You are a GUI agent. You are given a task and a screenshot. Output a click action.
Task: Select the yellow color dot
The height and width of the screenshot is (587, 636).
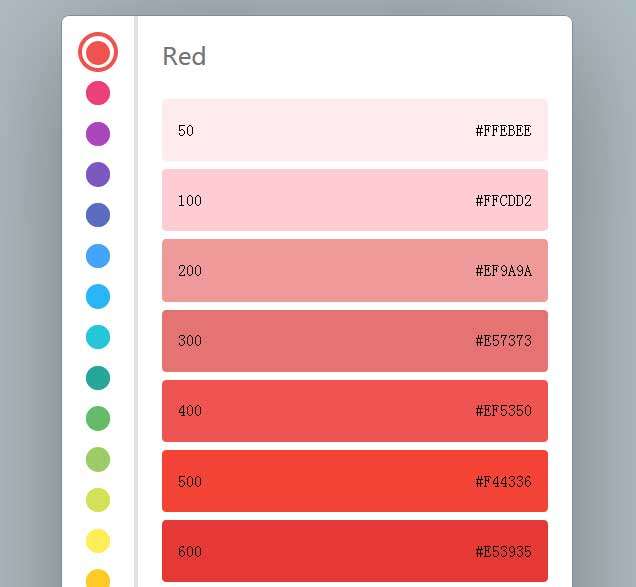(x=98, y=541)
